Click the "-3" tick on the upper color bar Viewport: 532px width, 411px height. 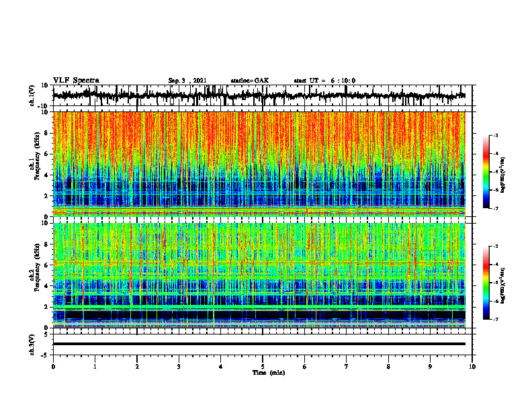click(x=495, y=135)
